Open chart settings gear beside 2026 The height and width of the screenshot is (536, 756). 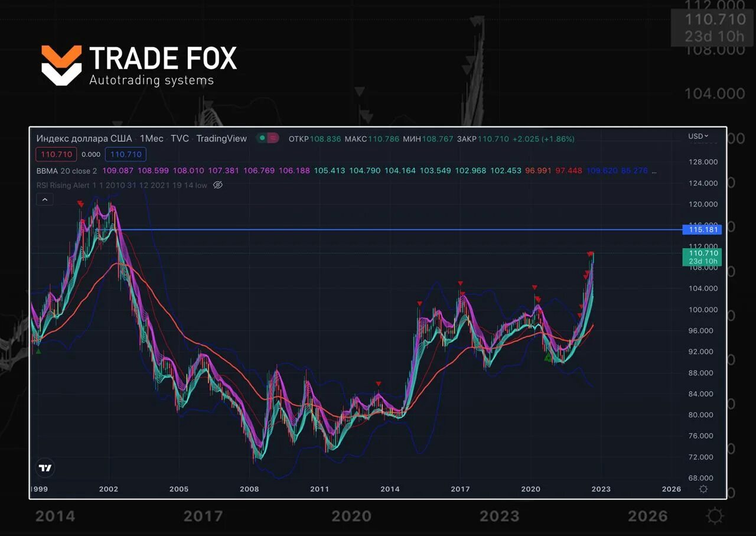(703, 489)
